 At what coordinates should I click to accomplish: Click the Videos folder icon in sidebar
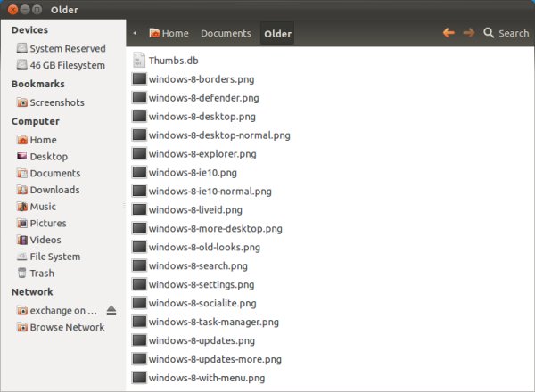(22, 240)
